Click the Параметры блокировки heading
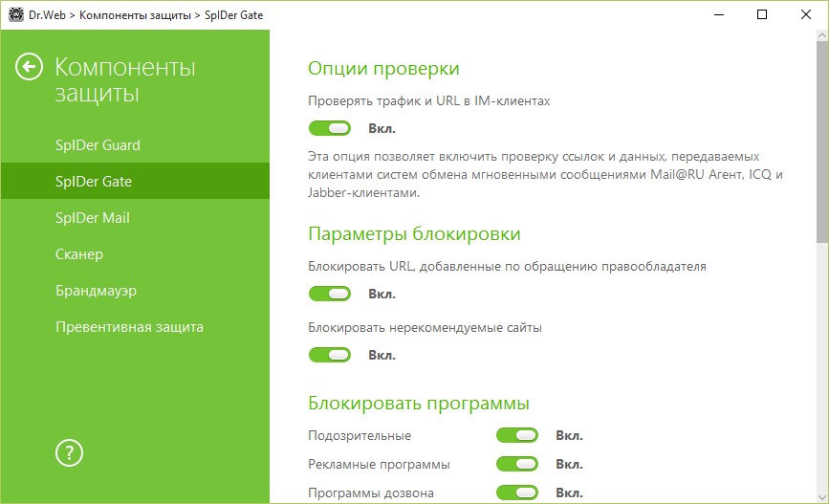Viewport: 829px width, 504px height. tap(414, 233)
